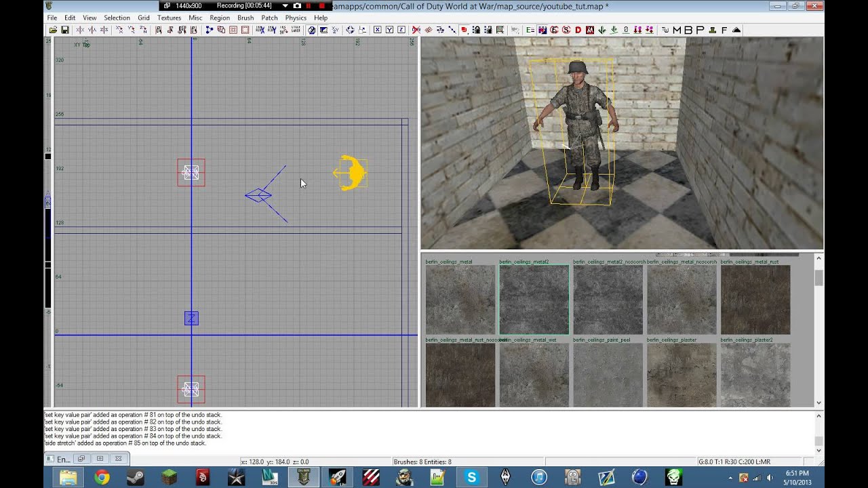This screenshot has width=868, height=488.
Task: Open the Grid menu
Action: 144,18
